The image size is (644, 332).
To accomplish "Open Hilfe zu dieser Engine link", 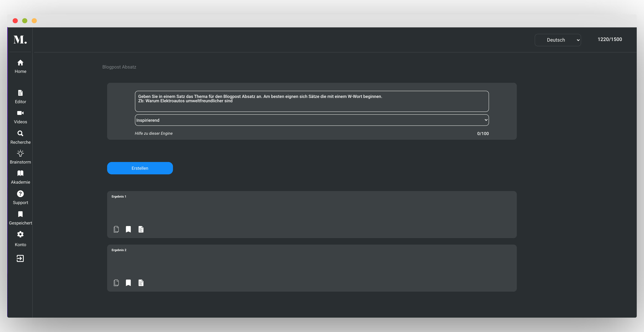I will (154, 133).
